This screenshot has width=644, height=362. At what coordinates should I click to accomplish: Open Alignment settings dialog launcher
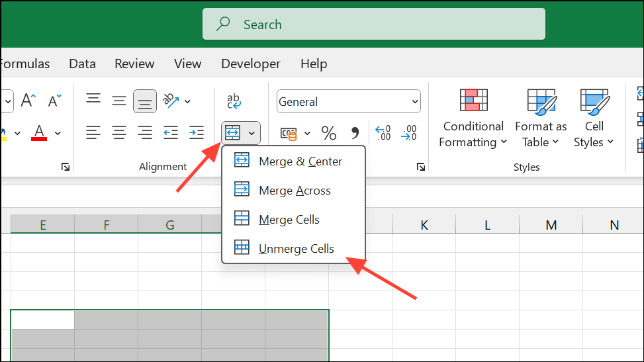coord(66,167)
